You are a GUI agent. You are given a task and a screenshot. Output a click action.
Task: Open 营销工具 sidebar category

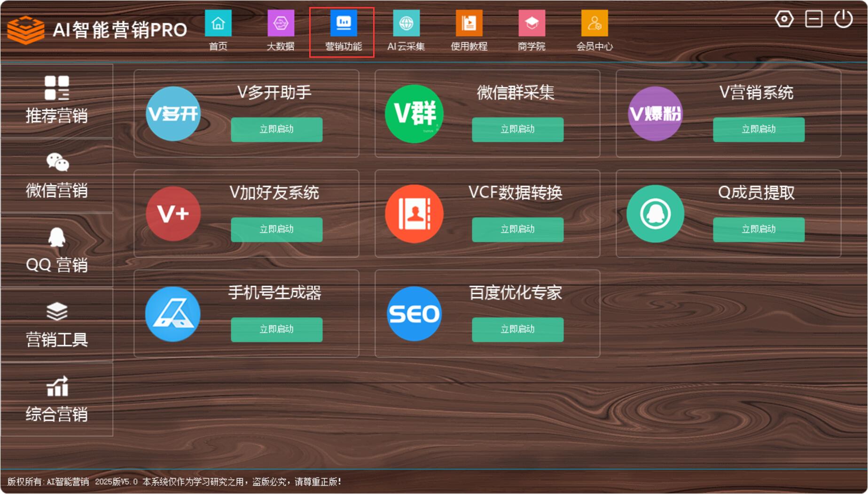click(57, 325)
